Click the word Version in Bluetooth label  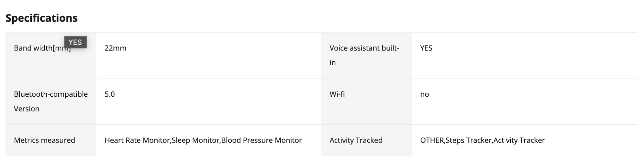point(26,109)
